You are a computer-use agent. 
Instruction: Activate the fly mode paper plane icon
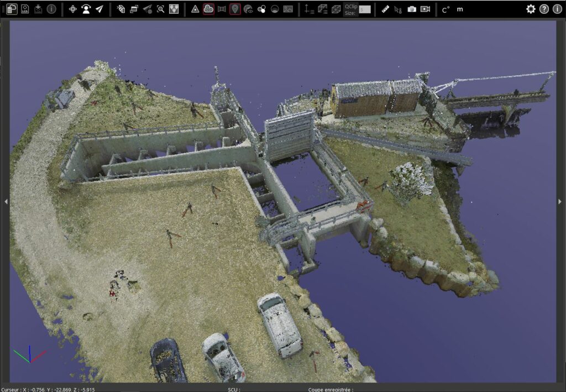[99, 9]
